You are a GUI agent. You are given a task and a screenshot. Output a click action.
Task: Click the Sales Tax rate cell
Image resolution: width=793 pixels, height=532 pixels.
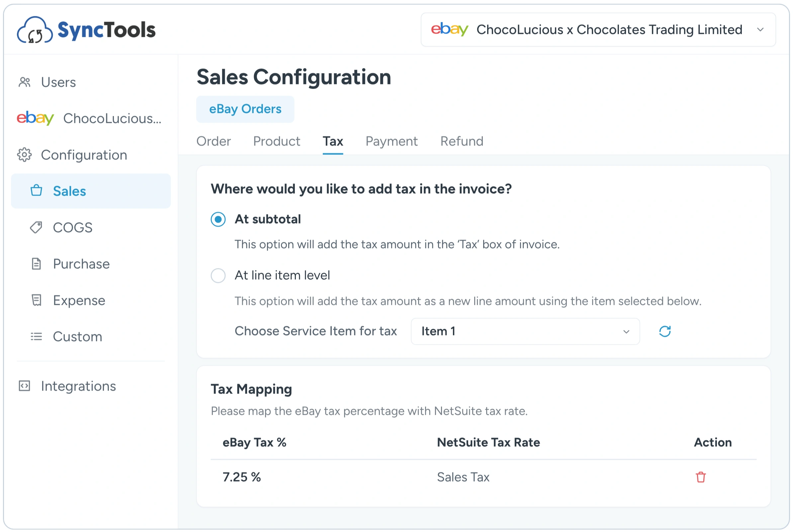coord(463,478)
